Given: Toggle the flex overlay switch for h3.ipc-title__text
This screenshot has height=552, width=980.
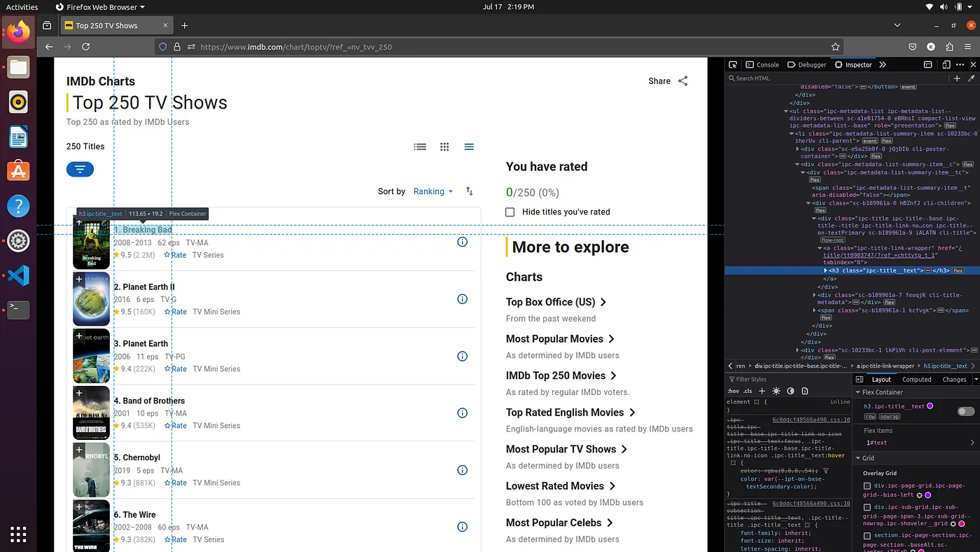Looking at the screenshot, I should (967, 411).
